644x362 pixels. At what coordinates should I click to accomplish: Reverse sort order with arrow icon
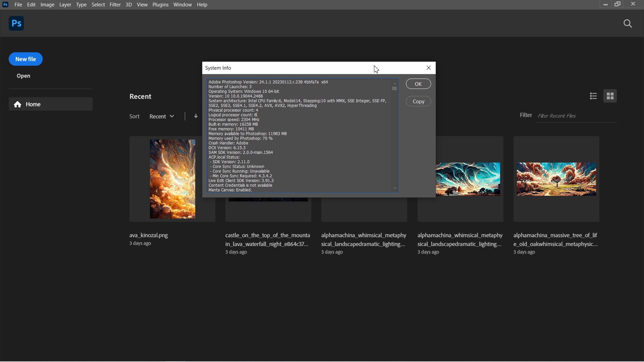point(196,116)
